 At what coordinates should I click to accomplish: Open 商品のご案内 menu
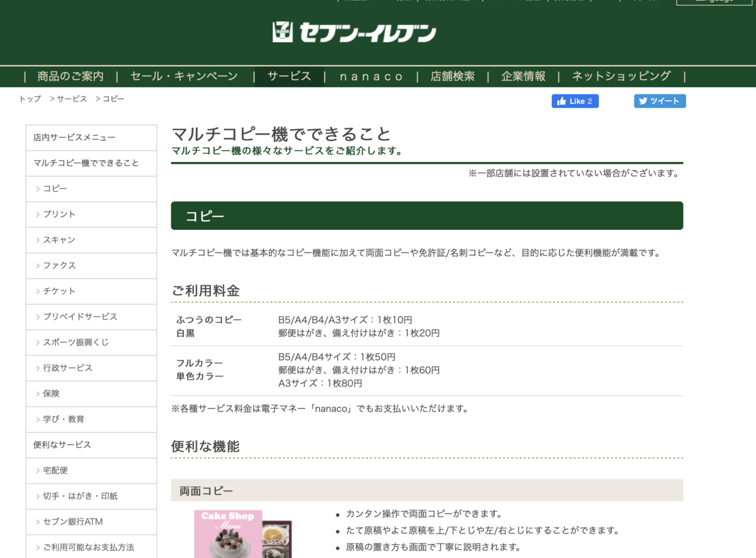pos(71,76)
